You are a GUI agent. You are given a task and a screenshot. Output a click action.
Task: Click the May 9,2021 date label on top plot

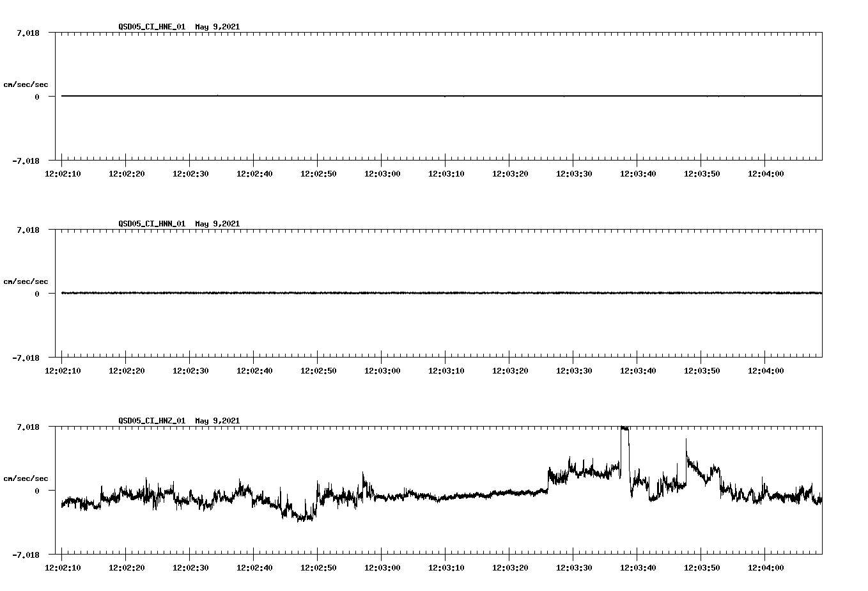217,27
